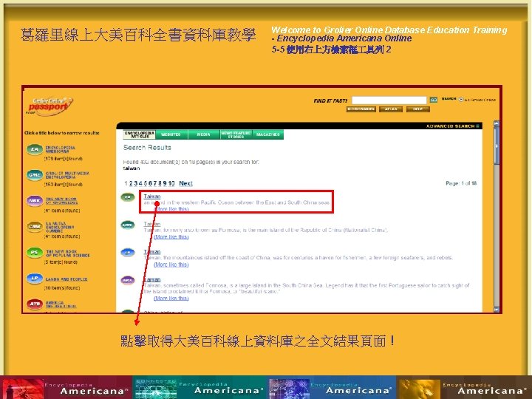Viewport: 532px width, 399px height.
Task: Open the Taiwan article about South China Sea legend
Action: [x=152, y=279]
